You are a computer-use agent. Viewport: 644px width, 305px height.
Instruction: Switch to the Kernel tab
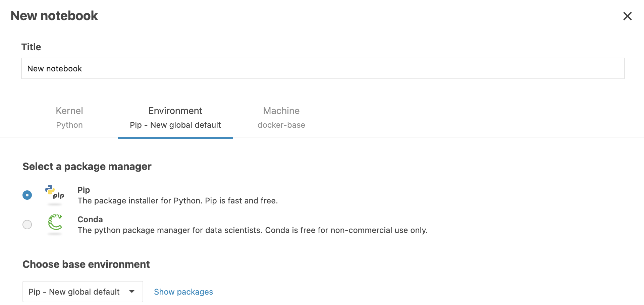click(69, 118)
